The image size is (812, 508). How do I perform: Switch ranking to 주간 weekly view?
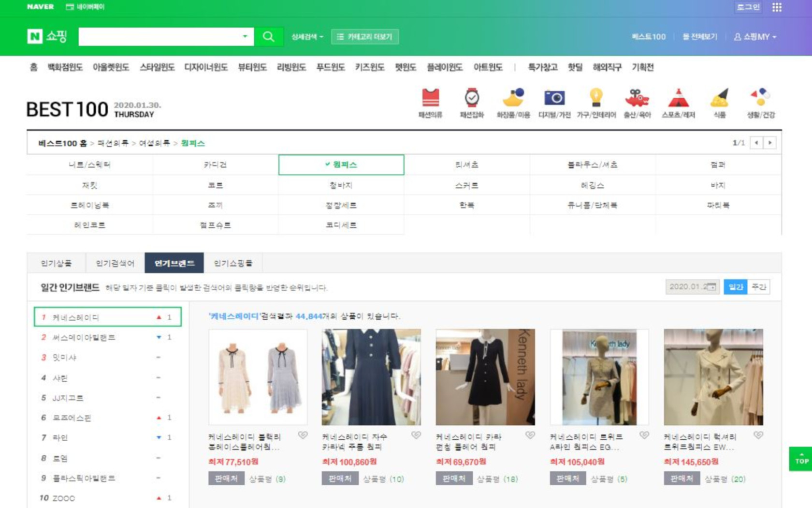[759, 287]
